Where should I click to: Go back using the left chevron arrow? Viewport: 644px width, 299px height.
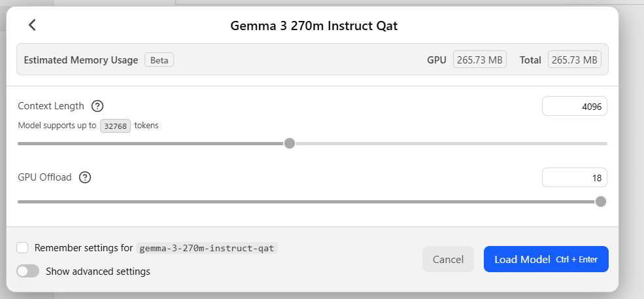32,26
